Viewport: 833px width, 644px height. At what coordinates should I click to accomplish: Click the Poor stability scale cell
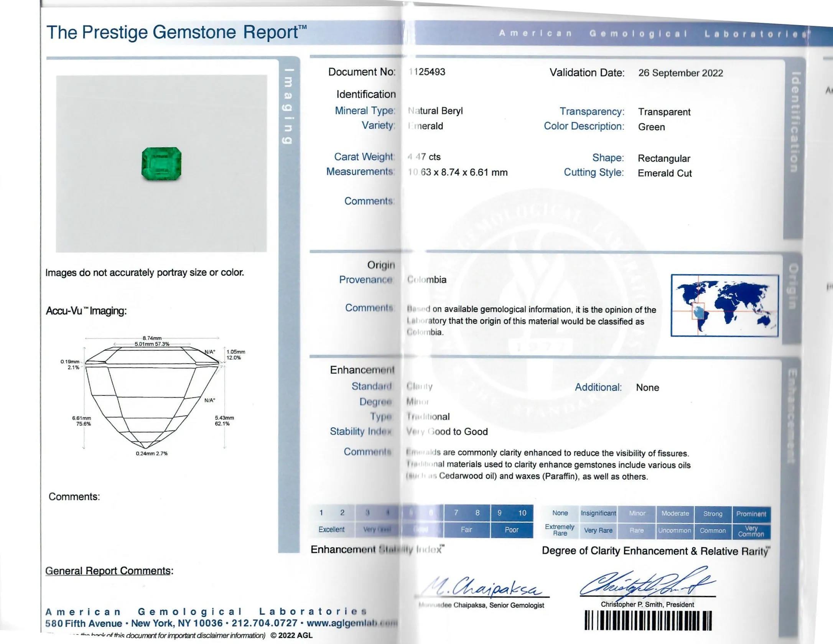[512, 530]
